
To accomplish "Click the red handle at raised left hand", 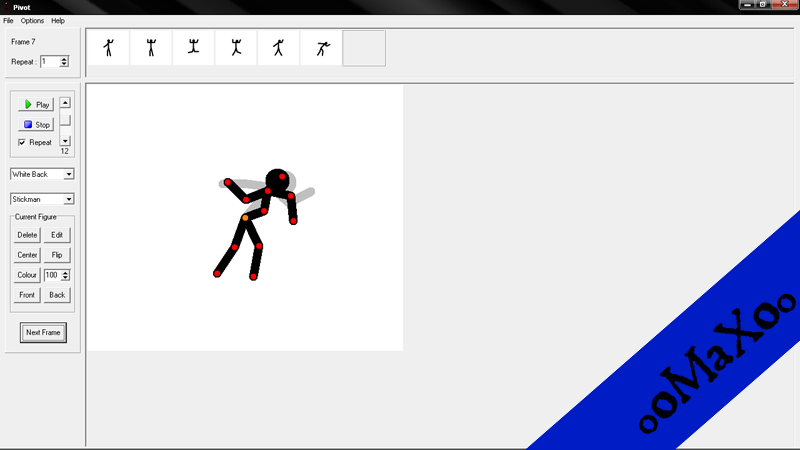I will coord(228,182).
